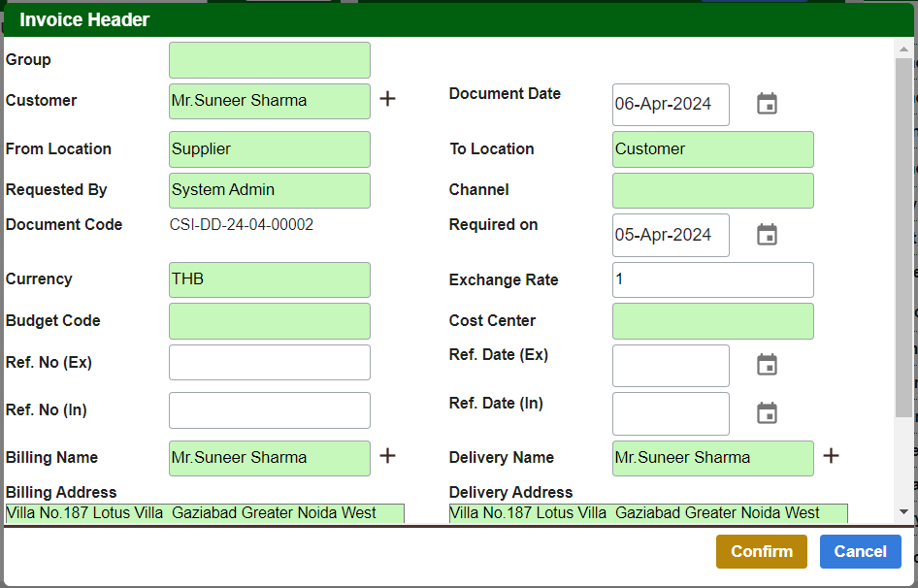Open the To Location field showing Customer
The width and height of the screenshot is (918, 588).
pos(712,149)
